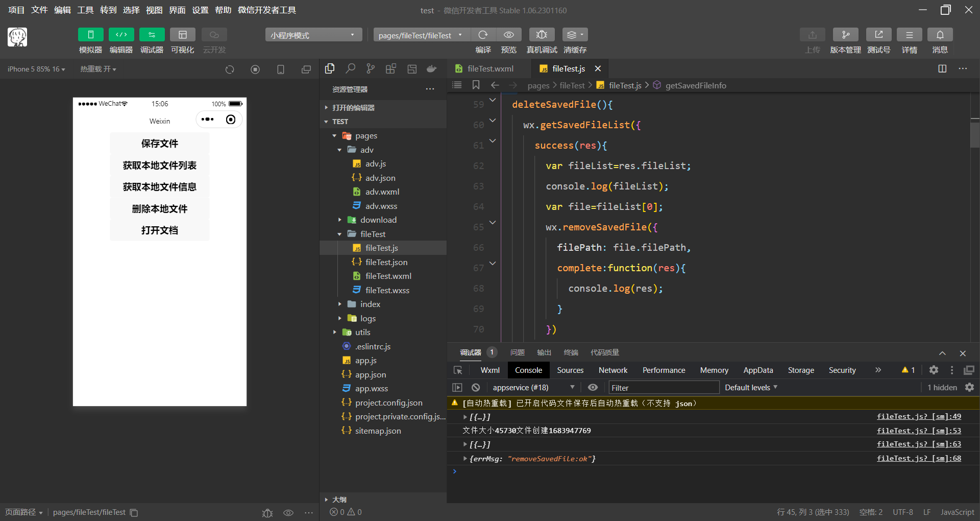Toggle the console live expression eye icon
Viewport: 980px width, 521px height.
593,388
